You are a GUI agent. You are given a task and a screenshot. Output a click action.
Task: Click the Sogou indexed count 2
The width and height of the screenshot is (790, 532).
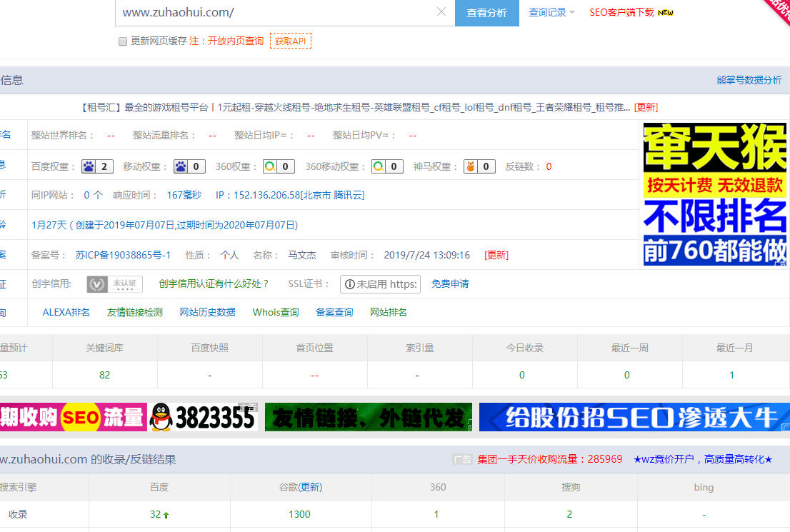(x=569, y=514)
